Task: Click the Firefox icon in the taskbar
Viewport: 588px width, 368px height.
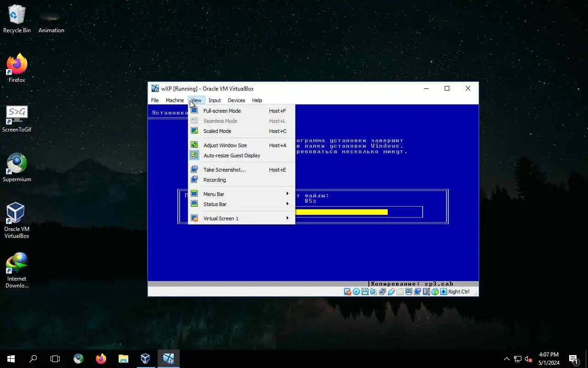Action: (x=101, y=358)
